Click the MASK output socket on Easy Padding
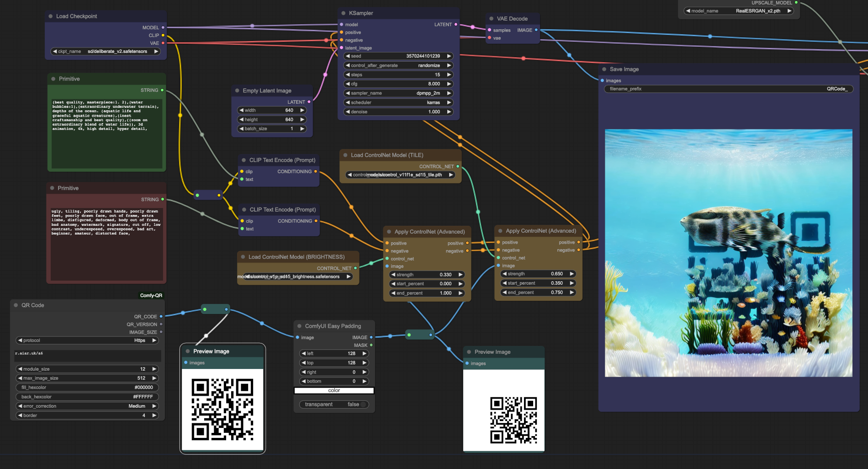 pyautogui.click(x=371, y=345)
